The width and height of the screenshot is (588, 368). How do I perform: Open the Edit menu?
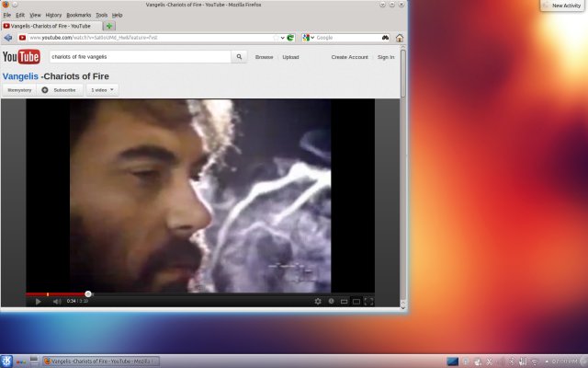[20, 15]
